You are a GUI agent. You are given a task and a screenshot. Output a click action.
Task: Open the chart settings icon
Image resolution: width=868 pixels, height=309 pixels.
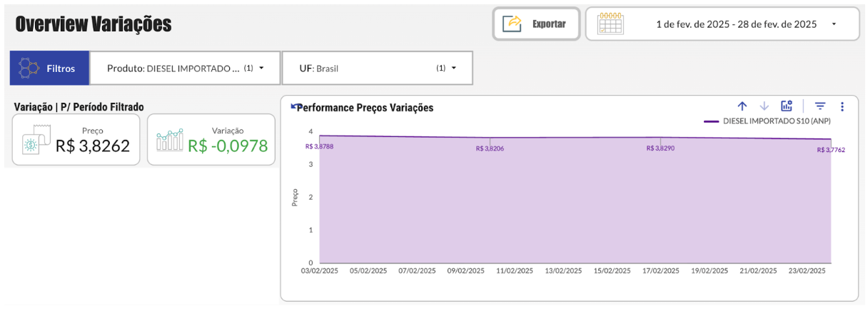[x=787, y=106]
